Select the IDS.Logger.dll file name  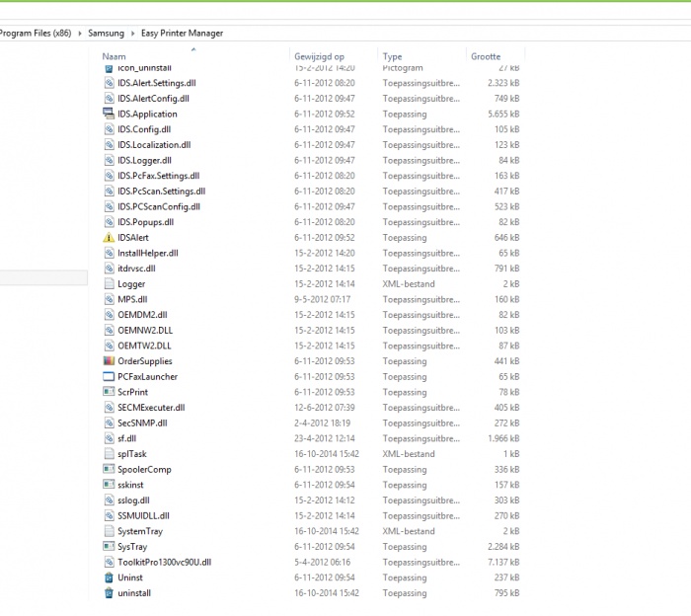pyautogui.click(x=144, y=160)
